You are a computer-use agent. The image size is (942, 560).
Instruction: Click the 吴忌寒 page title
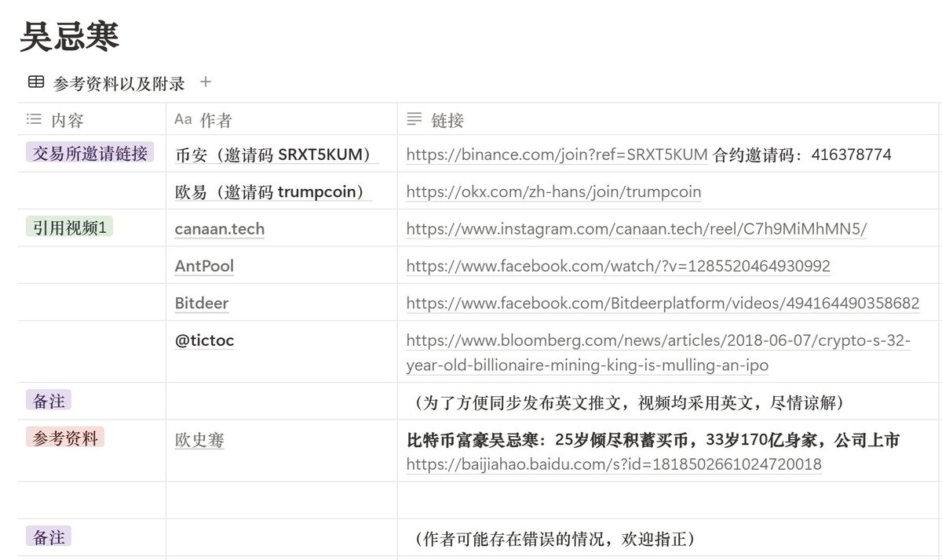coord(69,36)
